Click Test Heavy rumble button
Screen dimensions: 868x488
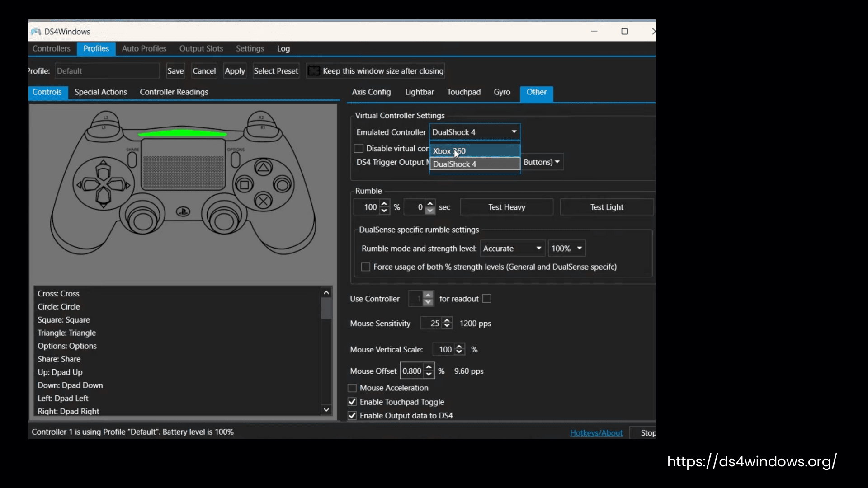[x=506, y=207]
